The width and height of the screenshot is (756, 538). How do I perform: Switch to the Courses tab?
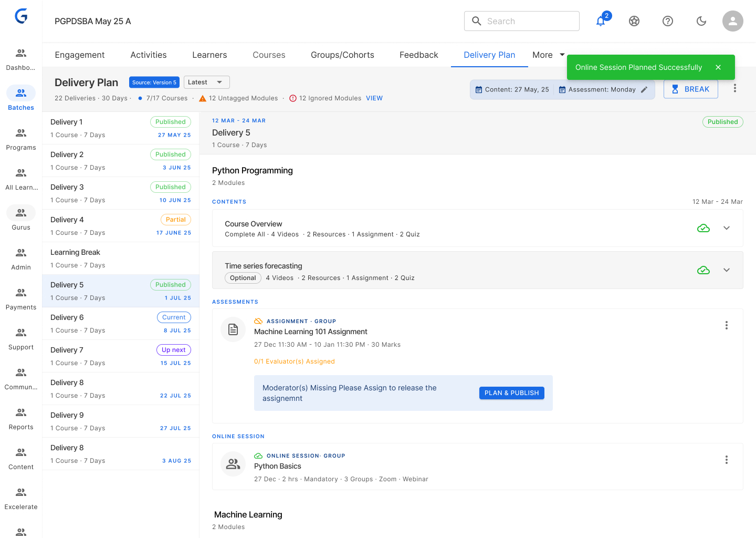click(x=269, y=55)
